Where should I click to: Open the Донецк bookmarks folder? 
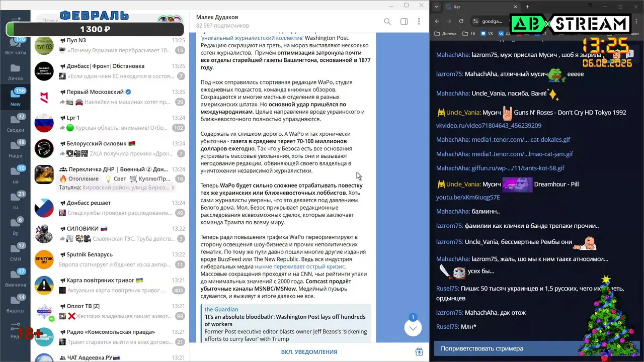(446, 34)
